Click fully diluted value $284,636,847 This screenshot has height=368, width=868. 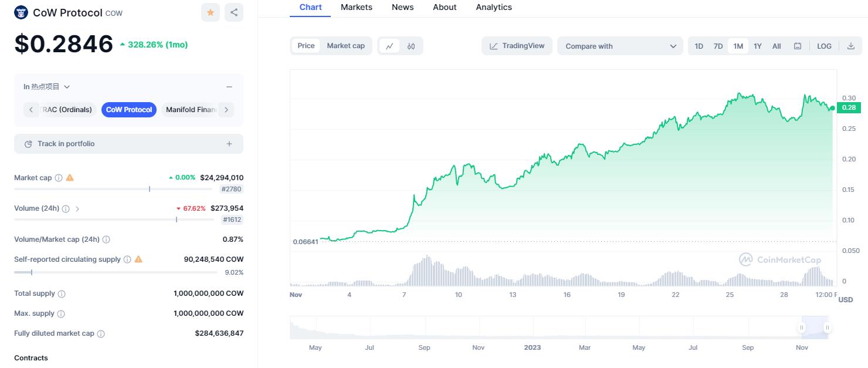pyautogui.click(x=219, y=333)
